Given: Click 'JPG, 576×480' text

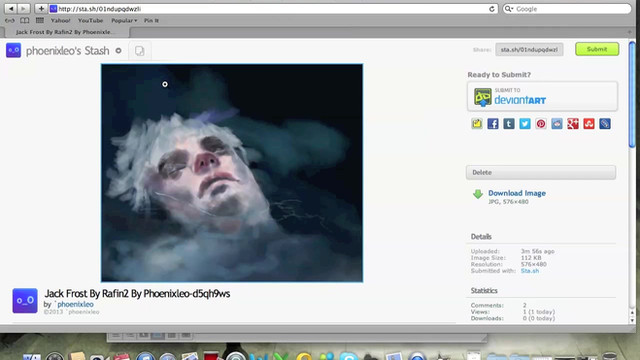Looking at the screenshot, I should point(508,202).
